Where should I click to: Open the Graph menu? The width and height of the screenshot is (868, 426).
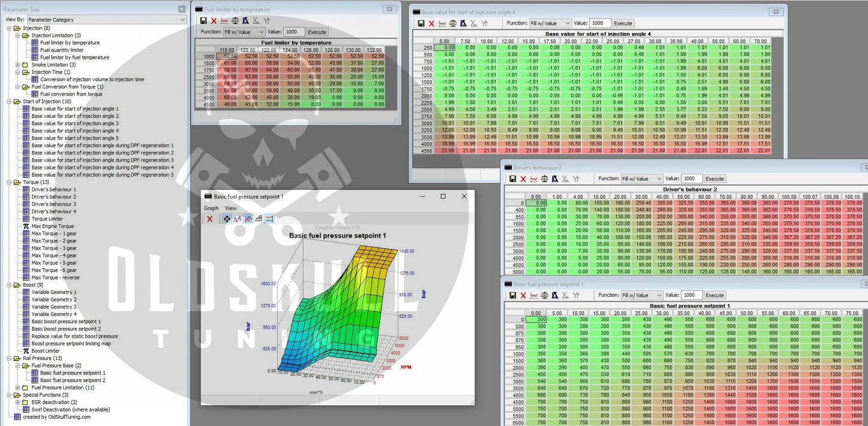click(x=211, y=208)
